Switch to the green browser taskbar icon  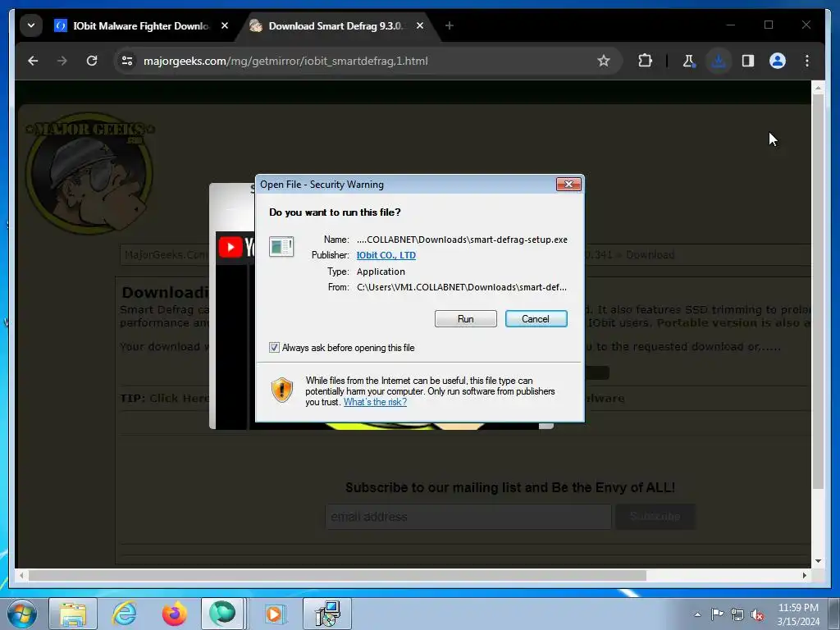(x=223, y=614)
